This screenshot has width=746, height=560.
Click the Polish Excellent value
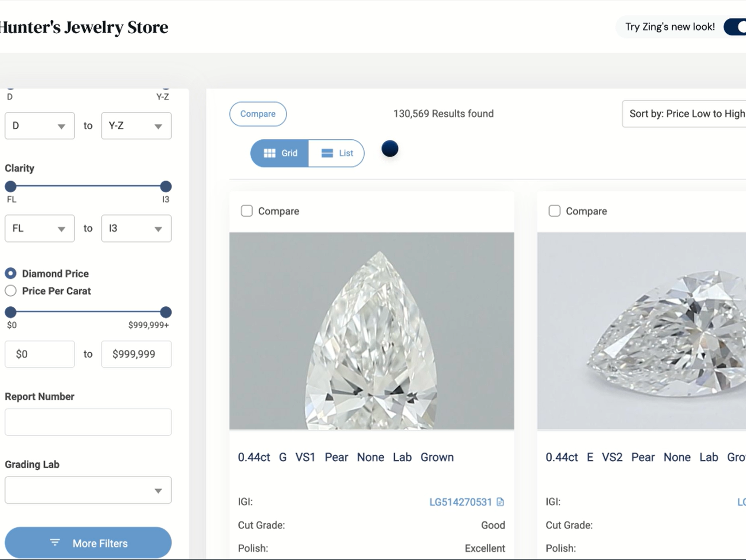(484, 548)
